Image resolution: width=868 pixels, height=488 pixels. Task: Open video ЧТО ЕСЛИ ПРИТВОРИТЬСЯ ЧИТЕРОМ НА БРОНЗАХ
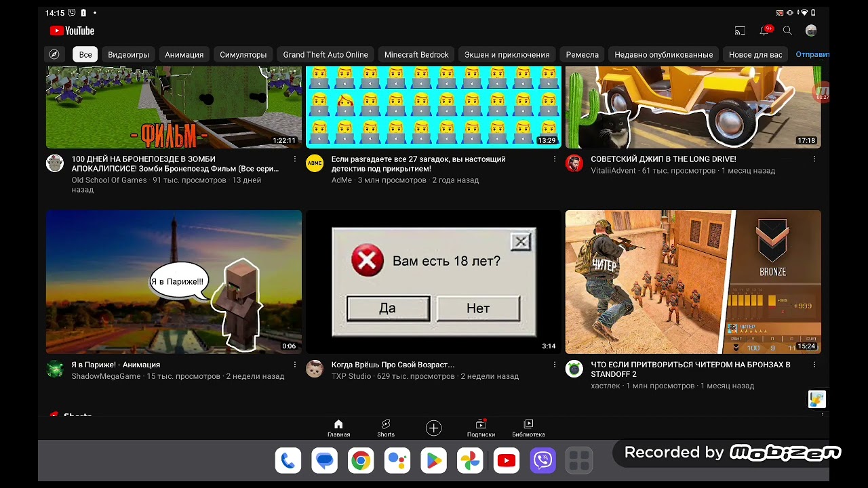690,369
